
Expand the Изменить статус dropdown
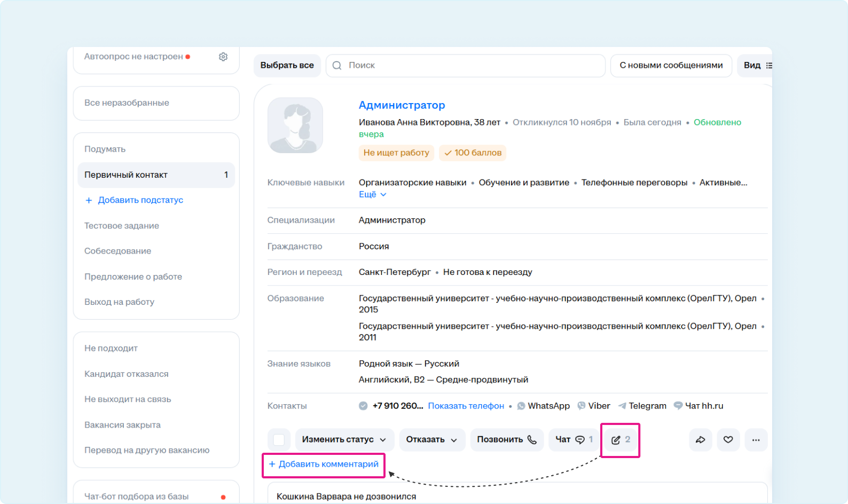[344, 440]
